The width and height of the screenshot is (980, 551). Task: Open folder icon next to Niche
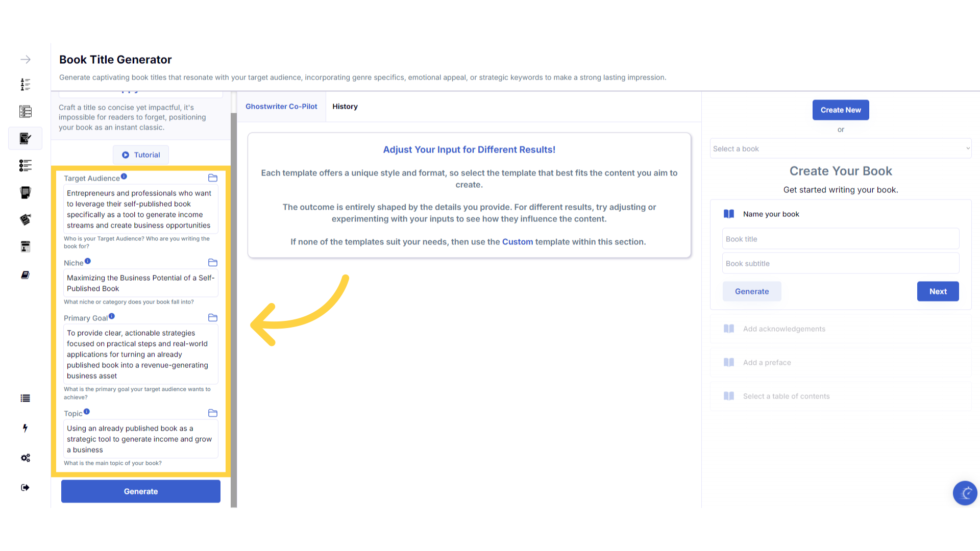coord(213,263)
